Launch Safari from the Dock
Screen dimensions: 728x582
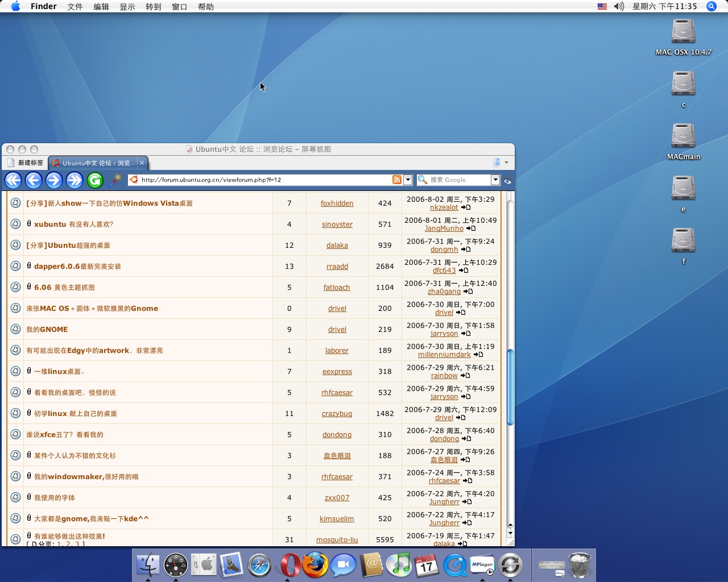tap(259, 565)
